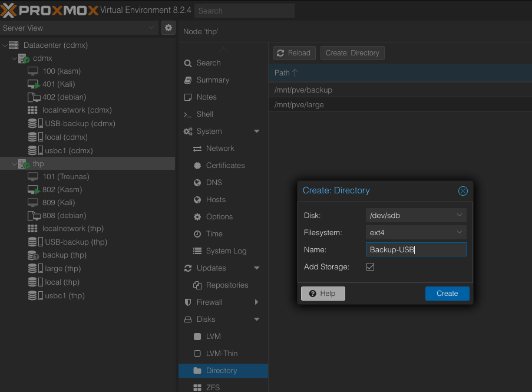The image size is (532, 392).
Task: Open the Server View selector dropdown
Action: click(151, 28)
